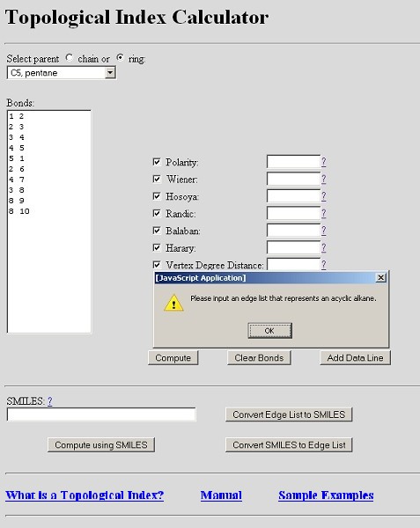The width and height of the screenshot is (420, 528).
Task: Open the Harary help question mark
Action: pos(323,248)
